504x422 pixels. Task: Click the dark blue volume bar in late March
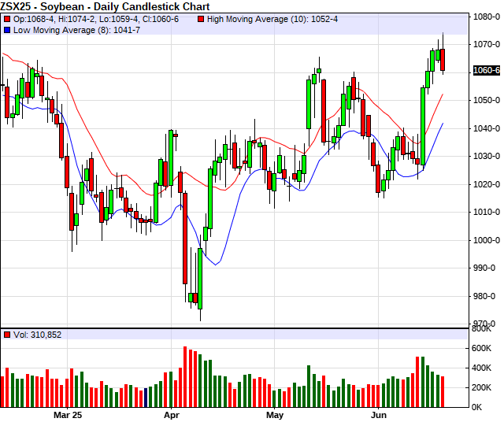(146, 397)
